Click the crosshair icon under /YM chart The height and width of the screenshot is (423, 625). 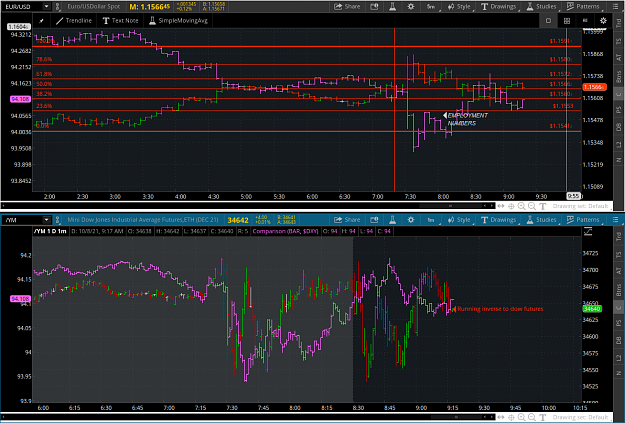[511, 417]
